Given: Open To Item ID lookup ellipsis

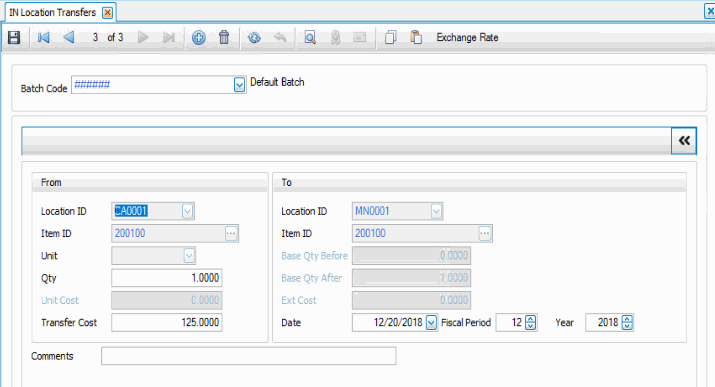Looking at the screenshot, I should (x=485, y=233).
